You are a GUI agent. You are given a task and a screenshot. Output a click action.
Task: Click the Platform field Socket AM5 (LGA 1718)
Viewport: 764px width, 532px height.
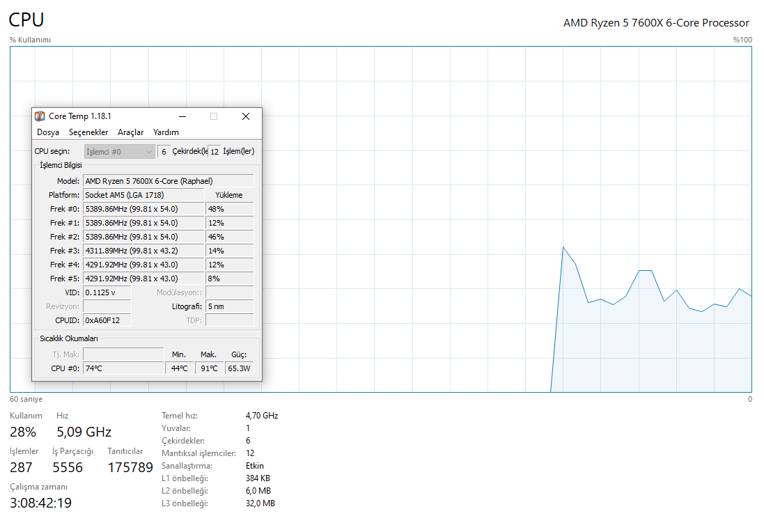click(143, 196)
